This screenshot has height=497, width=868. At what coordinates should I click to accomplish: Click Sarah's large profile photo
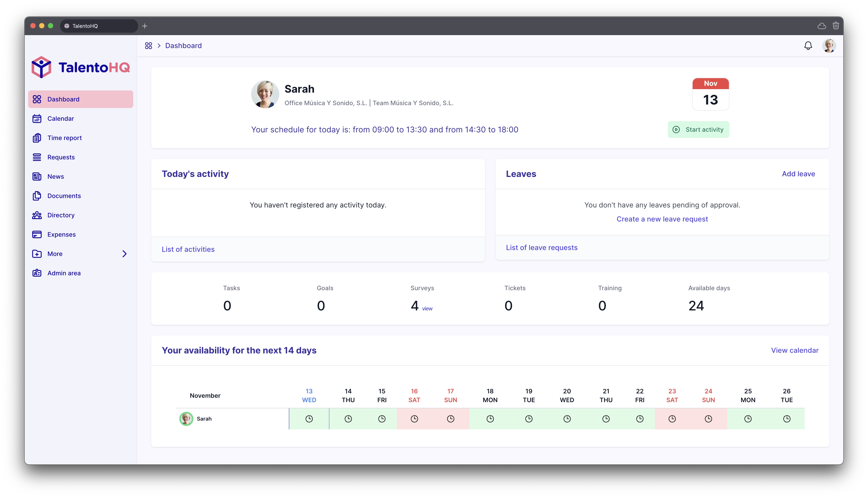(265, 94)
